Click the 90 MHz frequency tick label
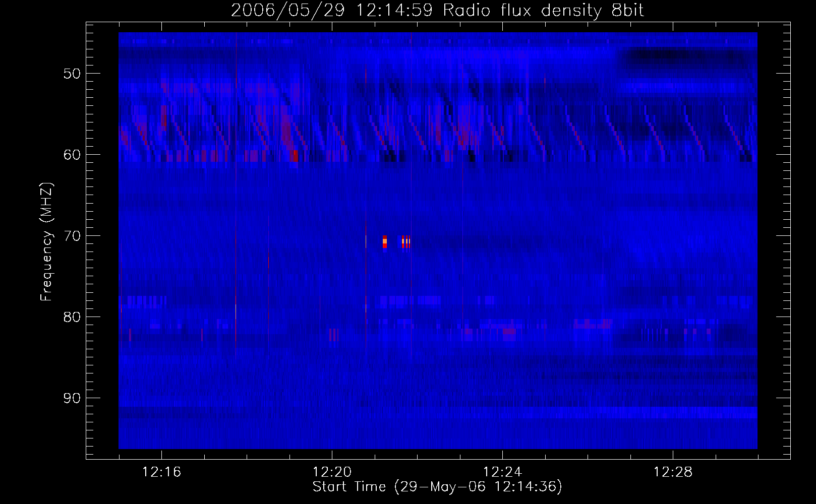Viewport: 816px width, 504px height. [x=72, y=398]
